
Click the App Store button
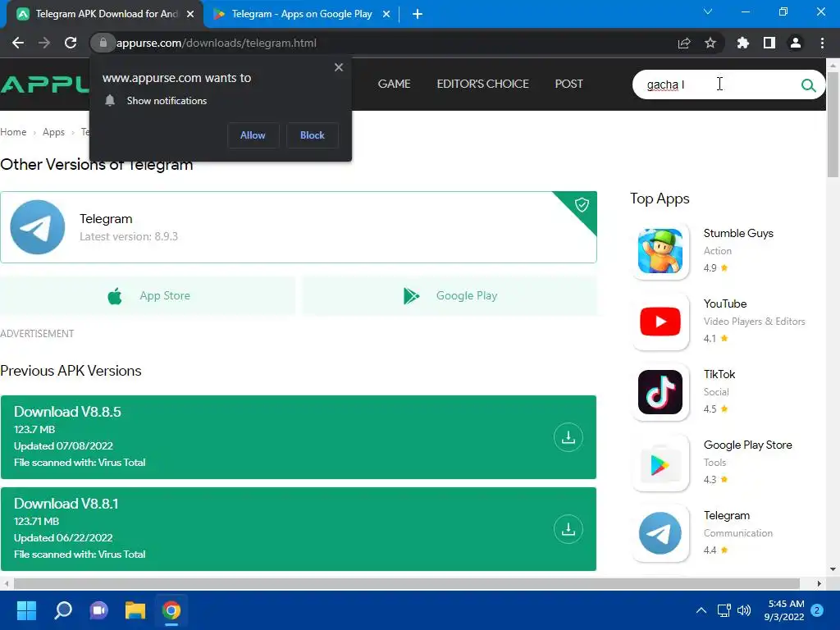(148, 295)
